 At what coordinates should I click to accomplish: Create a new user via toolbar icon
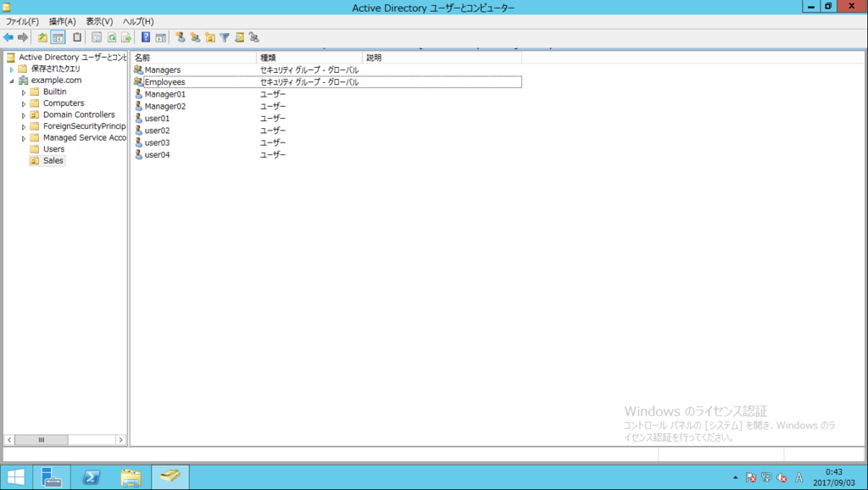point(180,37)
